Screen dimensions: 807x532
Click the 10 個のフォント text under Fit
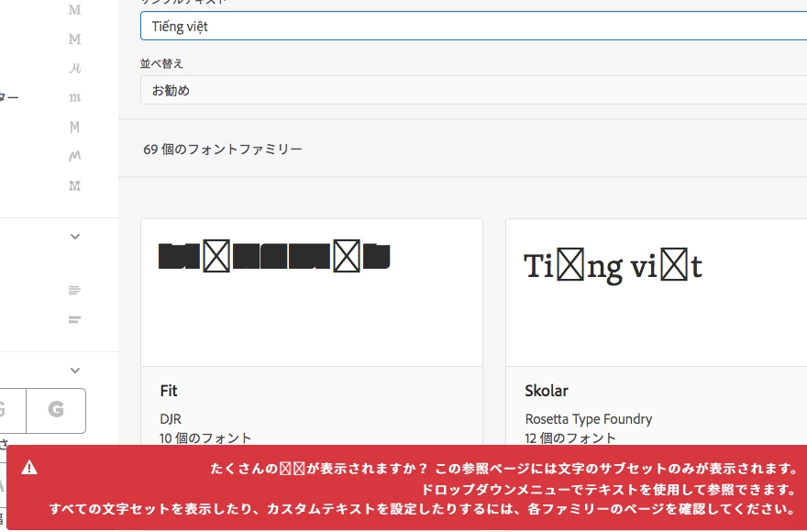205,438
